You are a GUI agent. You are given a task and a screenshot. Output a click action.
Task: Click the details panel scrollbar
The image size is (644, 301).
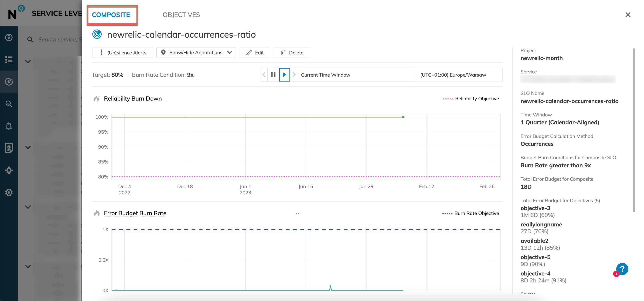coord(634,130)
